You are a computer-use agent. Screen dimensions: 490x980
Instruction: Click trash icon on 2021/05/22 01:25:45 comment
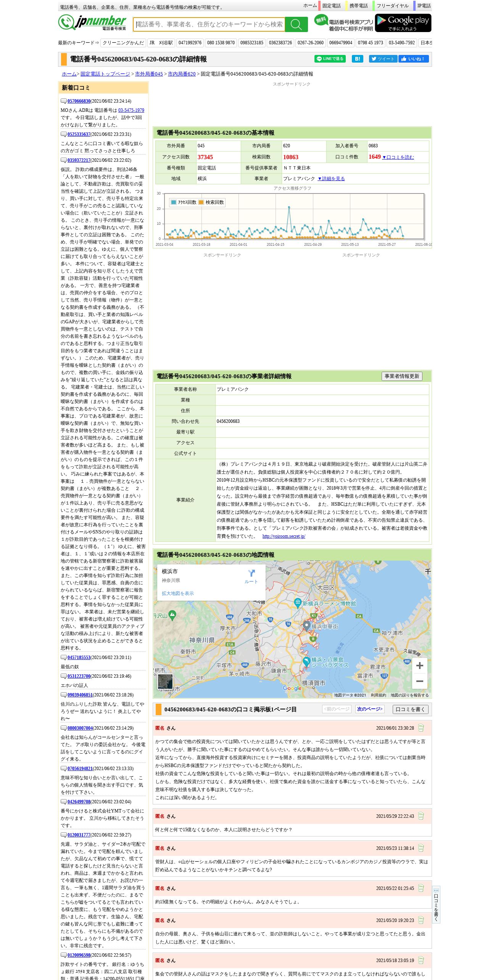pos(421,888)
